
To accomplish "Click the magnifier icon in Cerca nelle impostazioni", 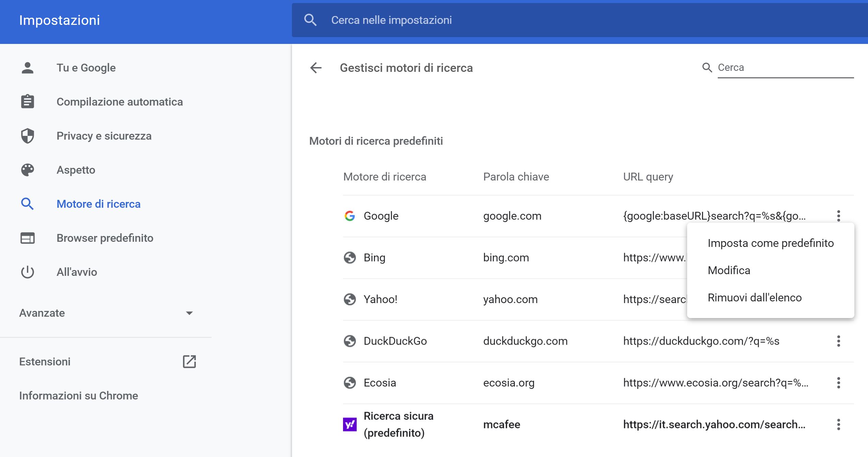I will [x=310, y=20].
